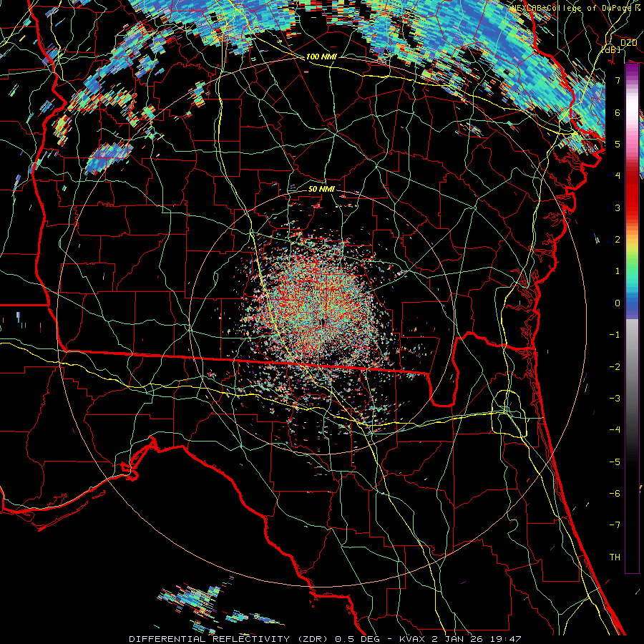The height and width of the screenshot is (644, 644).
Task: Click the "-1" value on the color scale
Action: click(615, 335)
